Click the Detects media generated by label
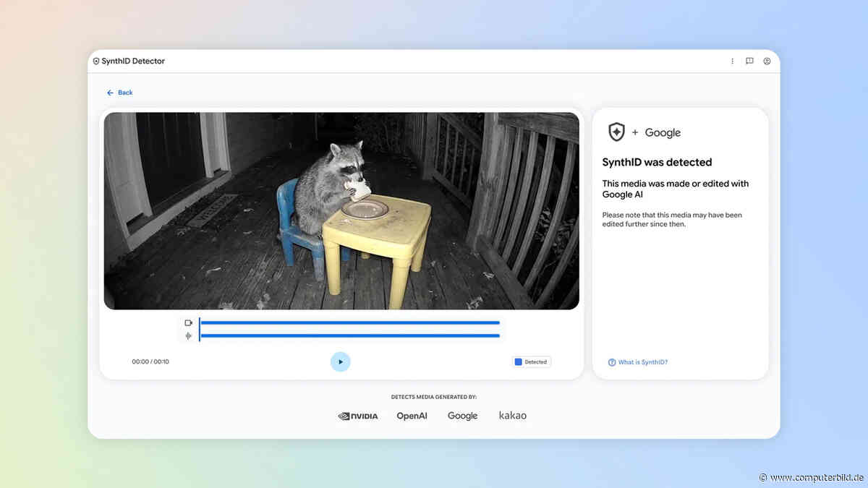 (434, 397)
